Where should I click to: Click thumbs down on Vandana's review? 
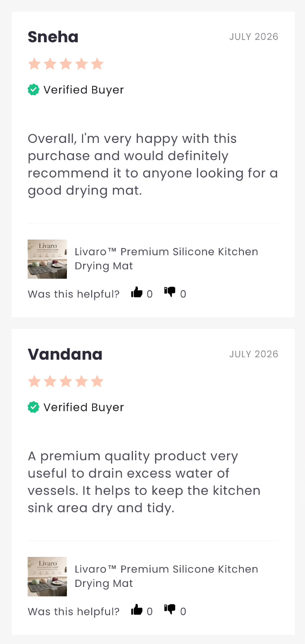[170, 609]
